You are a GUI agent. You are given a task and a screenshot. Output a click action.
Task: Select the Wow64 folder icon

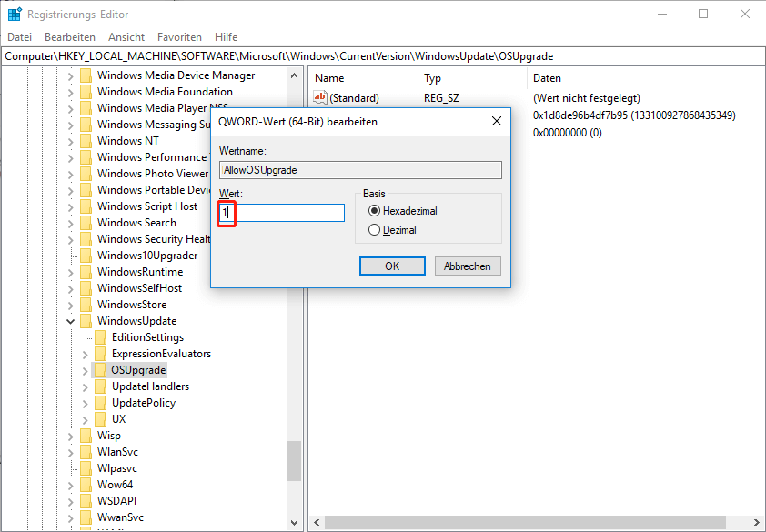point(86,485)
